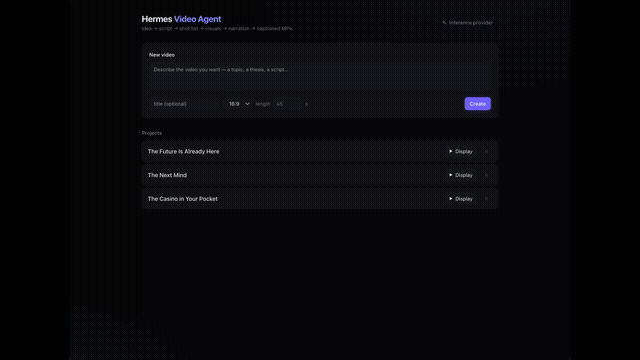Click the Hermes Video Agent heading
The width and height of the screenshot is (640, 360).
(181, 19)
